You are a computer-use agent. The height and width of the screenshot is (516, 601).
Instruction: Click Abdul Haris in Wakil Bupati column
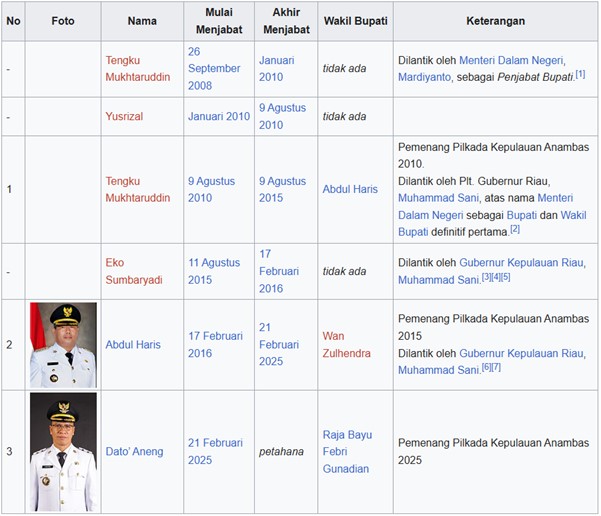(350, 189)
